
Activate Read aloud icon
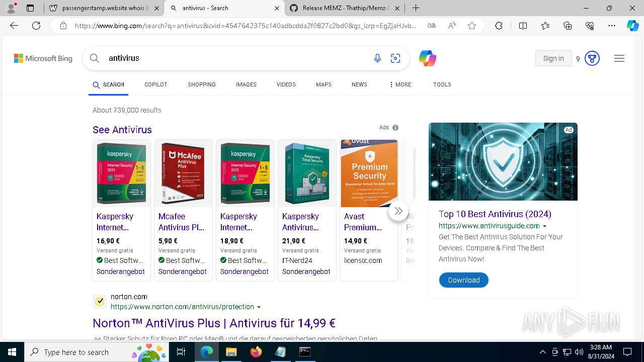(452, 26)
